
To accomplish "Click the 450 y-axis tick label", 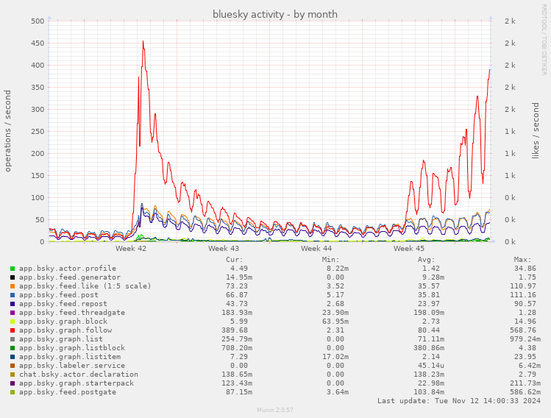I will [38, 43].
